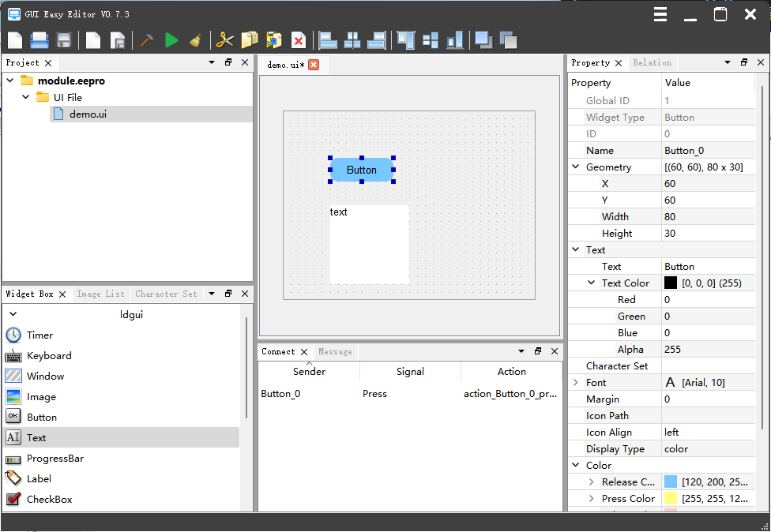Open the blue Release Color swatch
Image resolution: width=771 pixels, height=532 pixels.
[671, 482]
